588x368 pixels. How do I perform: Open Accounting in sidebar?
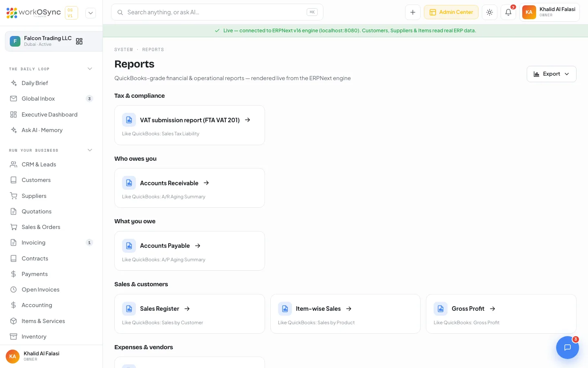coord(51,305)
